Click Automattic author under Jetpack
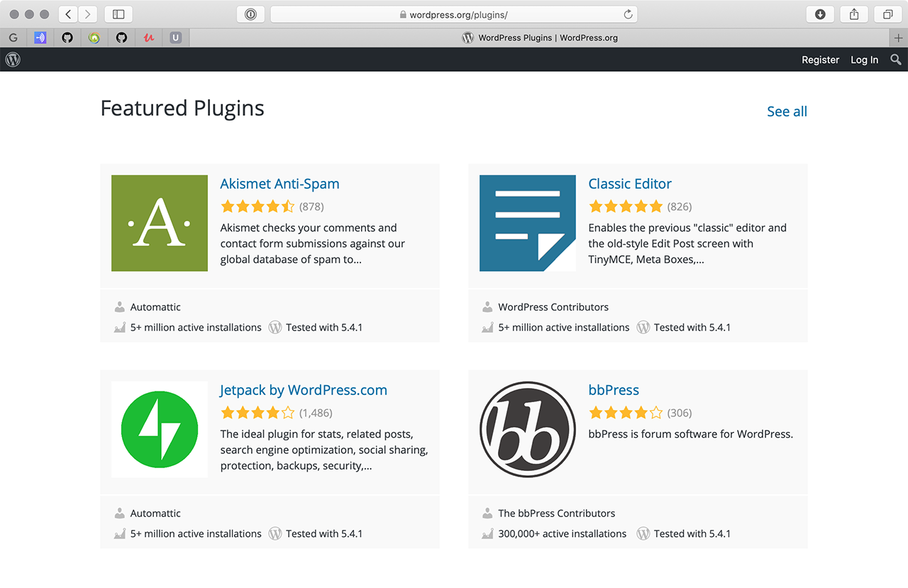908x588 pixels. pyautogui.click(x=155, y=514)
